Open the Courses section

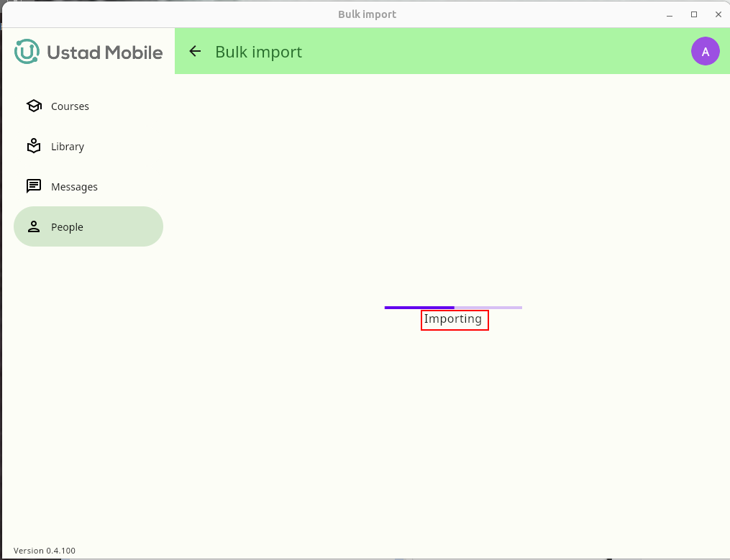(x=88, y=106)
